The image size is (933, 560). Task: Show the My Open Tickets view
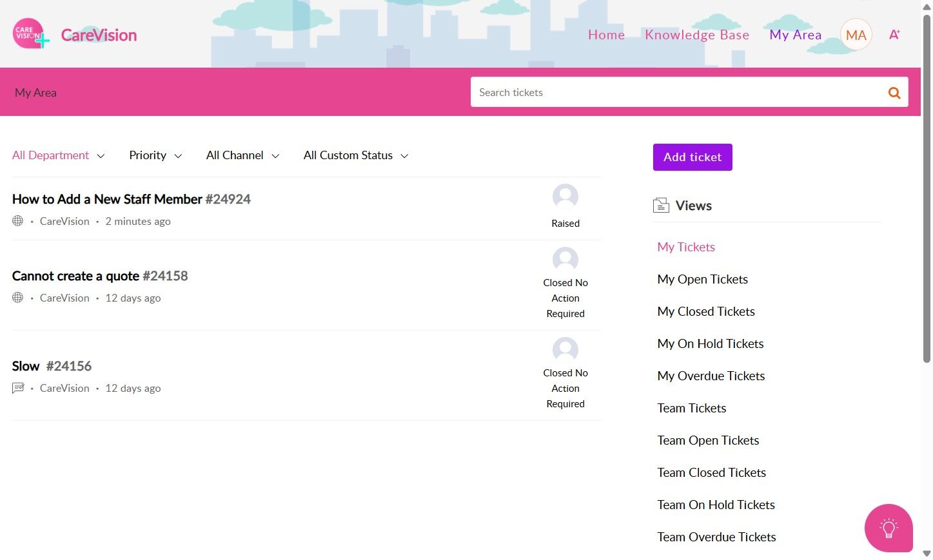(702, 279)
